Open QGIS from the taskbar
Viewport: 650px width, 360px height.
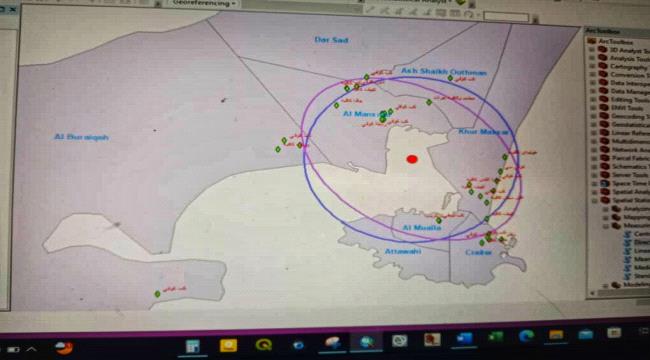pos(264,345)
